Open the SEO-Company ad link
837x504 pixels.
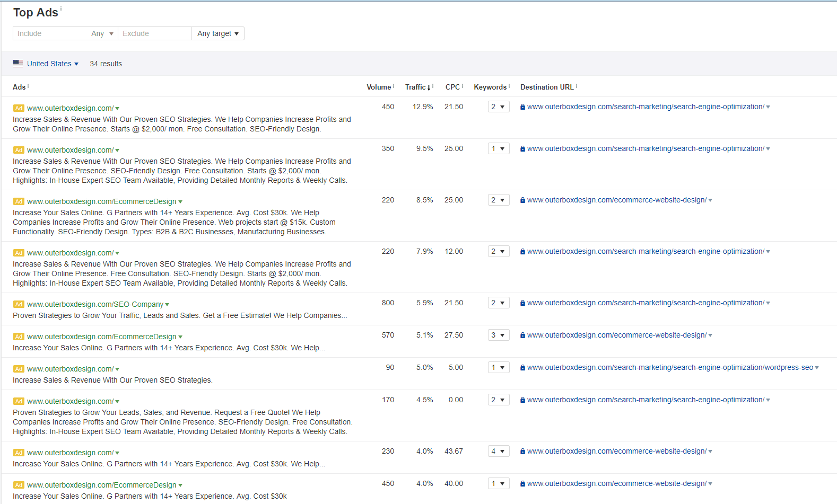click(x=95, y=304)
